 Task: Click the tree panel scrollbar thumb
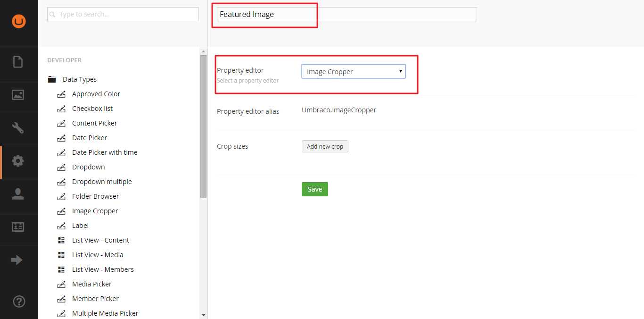click(x=203, y=126)
